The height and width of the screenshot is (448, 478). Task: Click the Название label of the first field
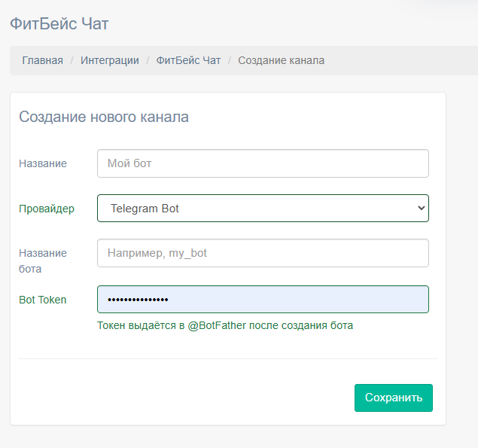point(43,163)
